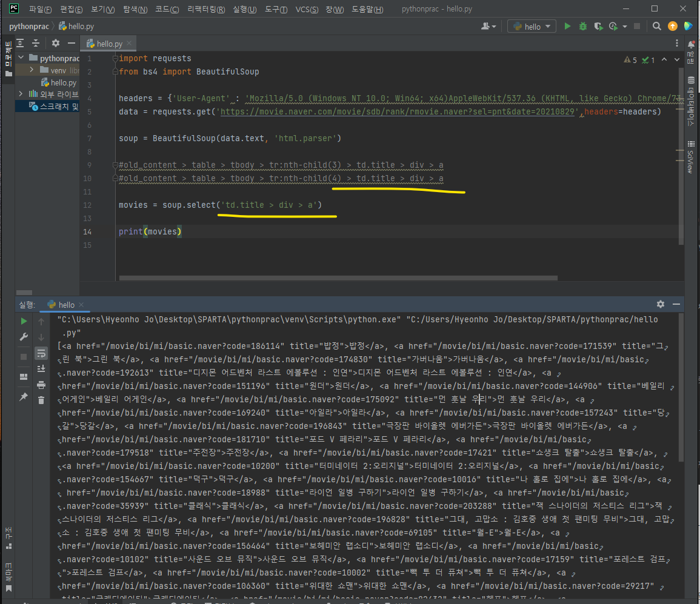Toggle soft-wrap in run console
This screenshot has height=604, width=700.
coord(41,353)
